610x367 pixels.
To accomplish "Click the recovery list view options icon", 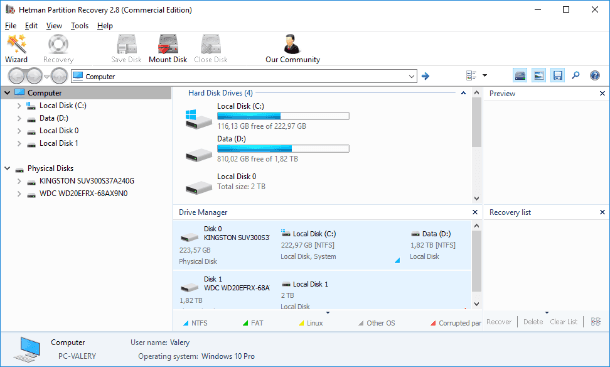I will (596, 321).
